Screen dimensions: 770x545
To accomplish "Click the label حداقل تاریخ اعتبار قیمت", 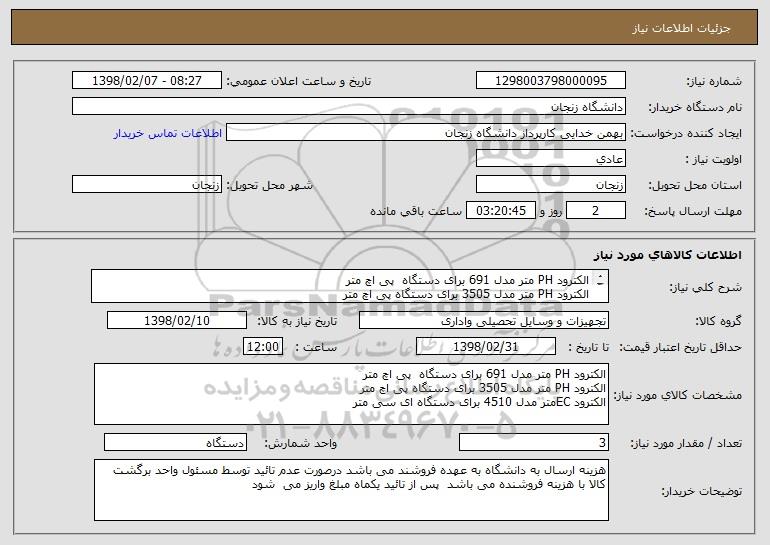I will click(680, 348).
